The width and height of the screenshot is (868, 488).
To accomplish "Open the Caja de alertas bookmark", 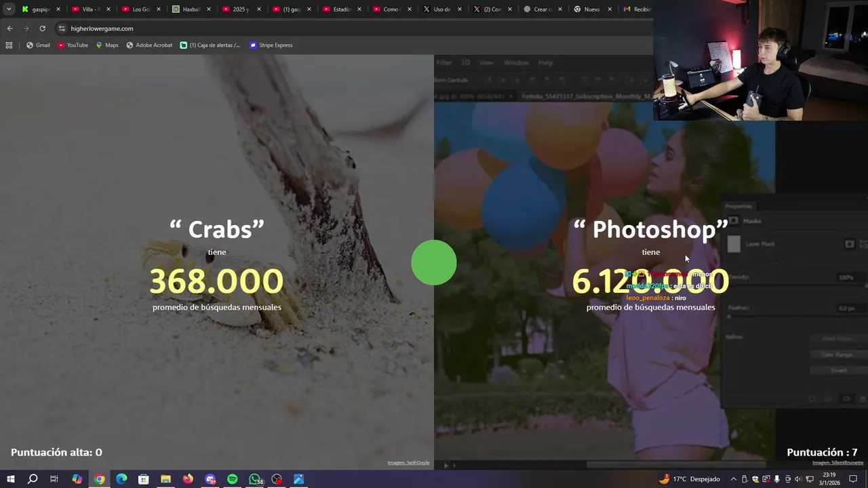I will 210,45.
